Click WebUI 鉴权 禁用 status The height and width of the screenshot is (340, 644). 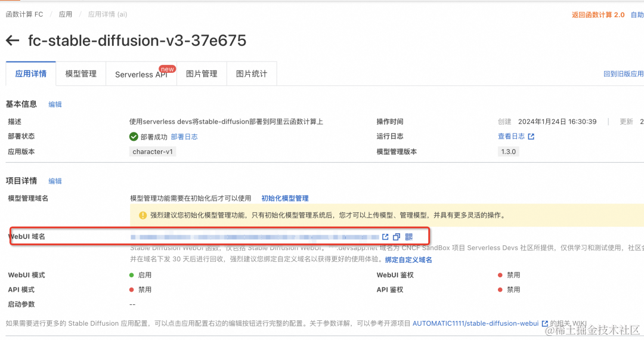[x=509, y=275]
